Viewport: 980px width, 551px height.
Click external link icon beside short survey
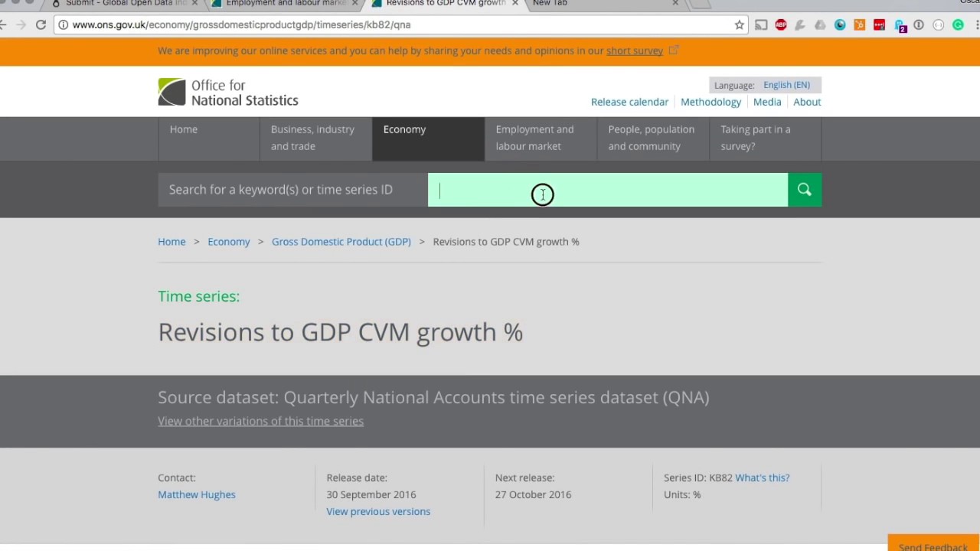[674, 50]
